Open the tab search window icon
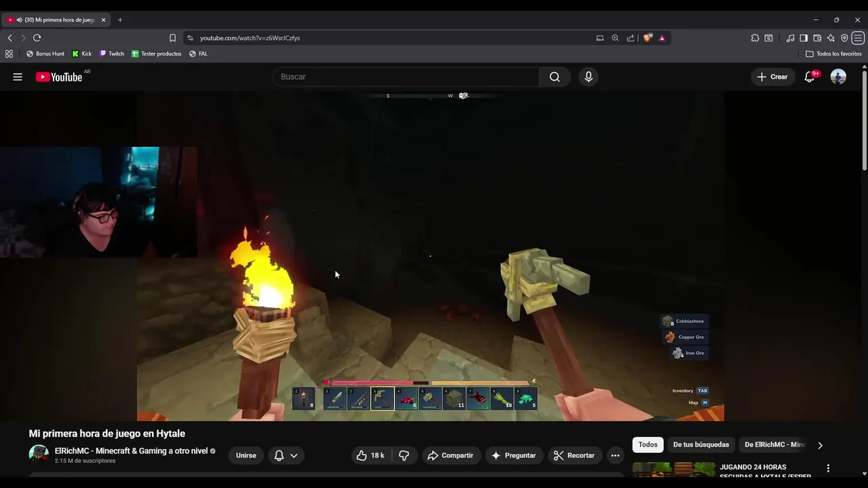Screen dimensions: 868x488 (x=768, y=38)
